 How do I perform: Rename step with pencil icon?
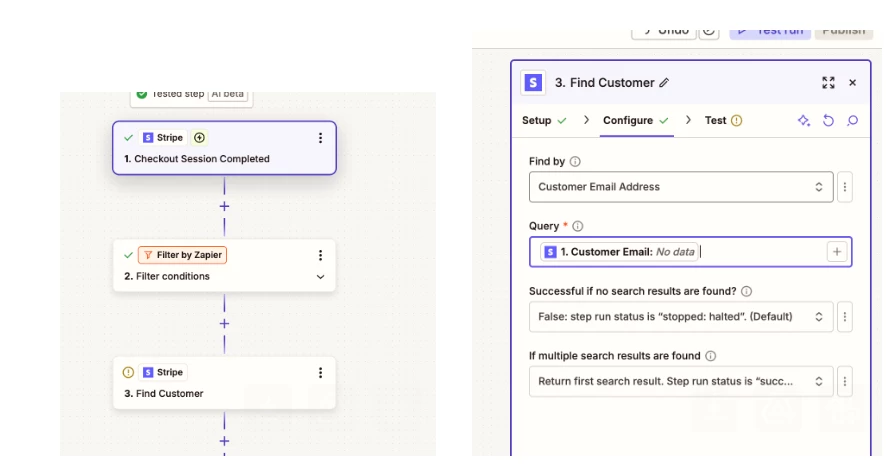pyautogui.click(x=664, y=83)
